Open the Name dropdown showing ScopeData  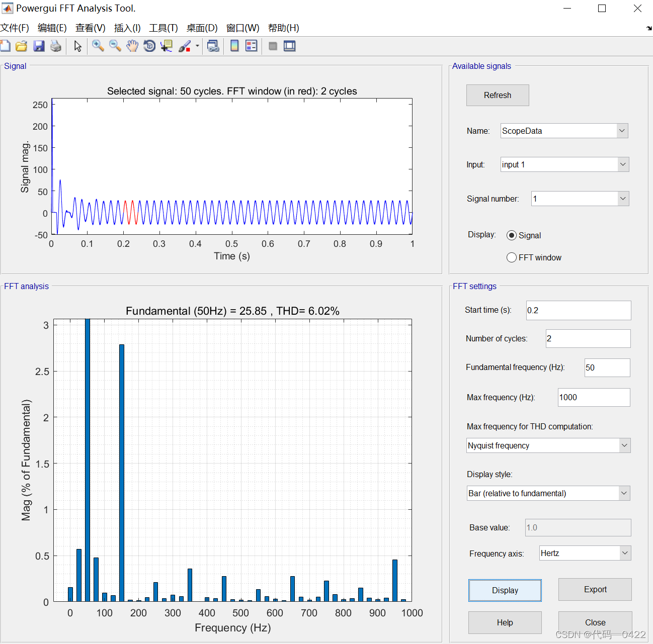564,131
